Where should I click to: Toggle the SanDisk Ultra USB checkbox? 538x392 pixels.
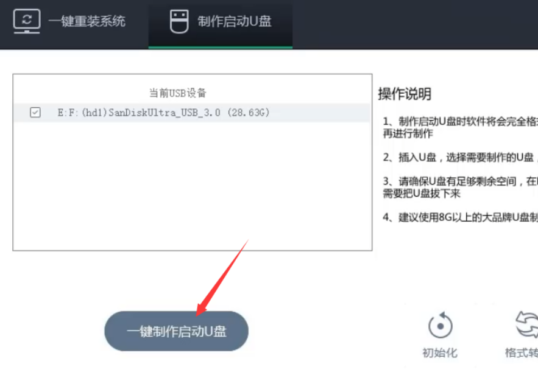pos(35,113)
